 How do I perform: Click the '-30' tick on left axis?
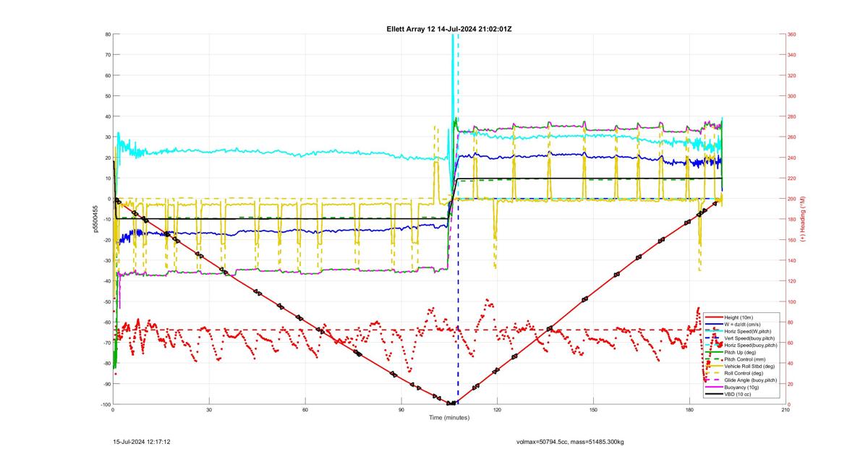click(x=106, y=260)
